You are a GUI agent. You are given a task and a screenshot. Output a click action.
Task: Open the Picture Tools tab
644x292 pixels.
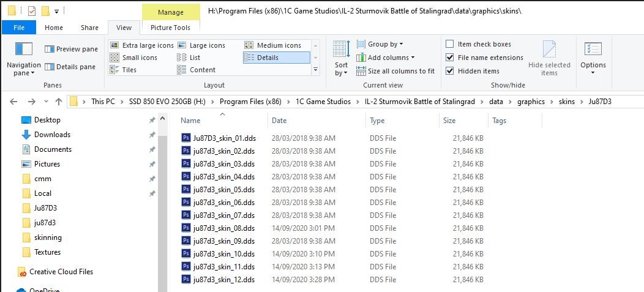tap(170, 28)
